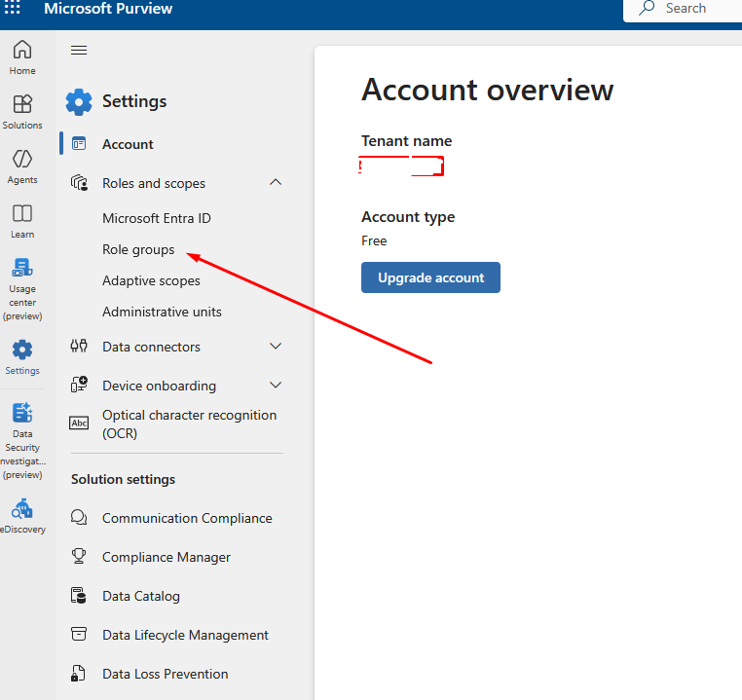
Task: Collapse the Roles and scopes chevron
Action: tap(276, 182)
